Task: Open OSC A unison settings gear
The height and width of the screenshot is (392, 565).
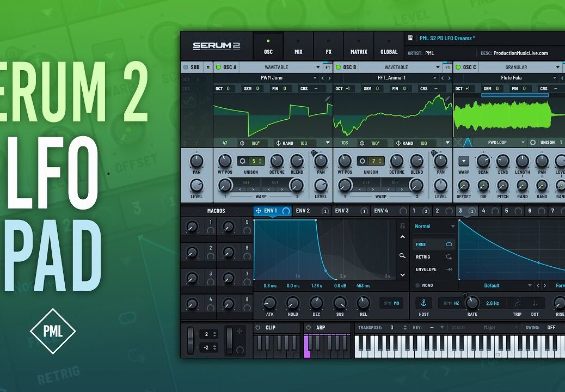Action: tap(242, 161)
